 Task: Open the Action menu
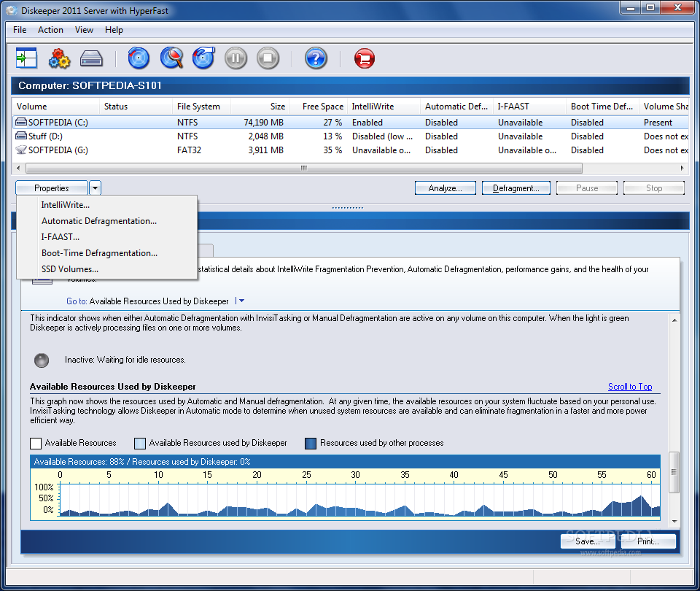pyautogui.click(x=50, y=30)
